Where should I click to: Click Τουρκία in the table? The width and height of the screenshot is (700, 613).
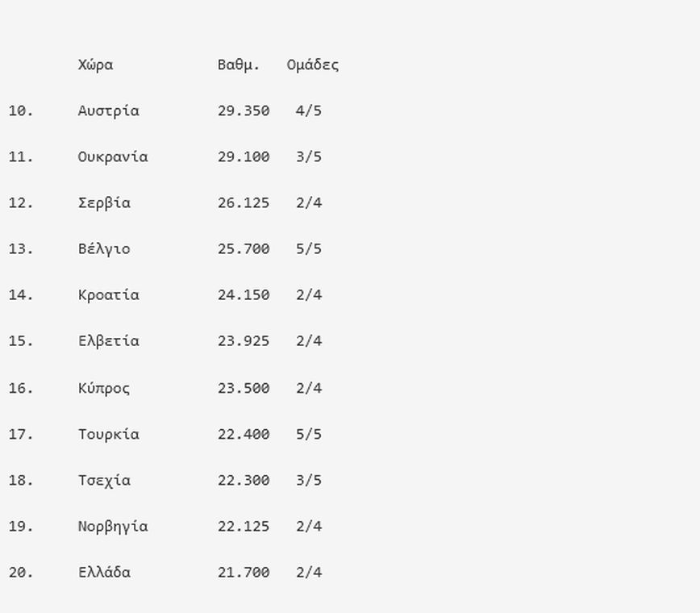[x=108, y=435]
